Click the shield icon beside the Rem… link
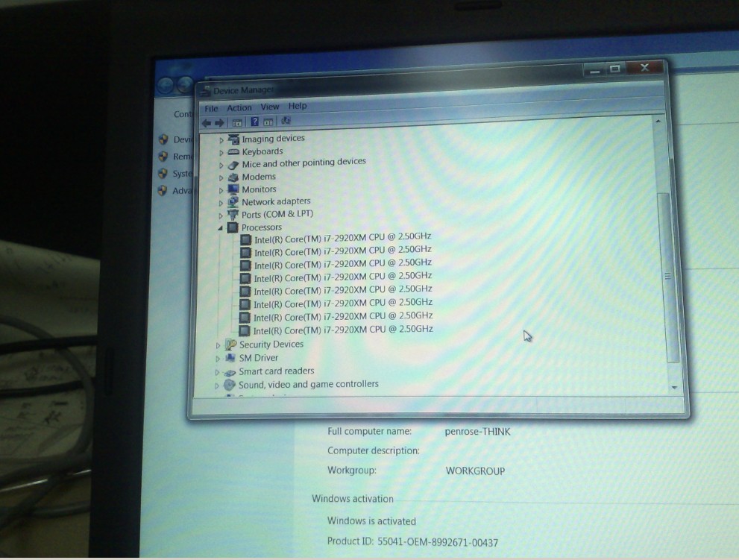The width and height of the screenshot is (739, 560). click(x=163, y=156)
